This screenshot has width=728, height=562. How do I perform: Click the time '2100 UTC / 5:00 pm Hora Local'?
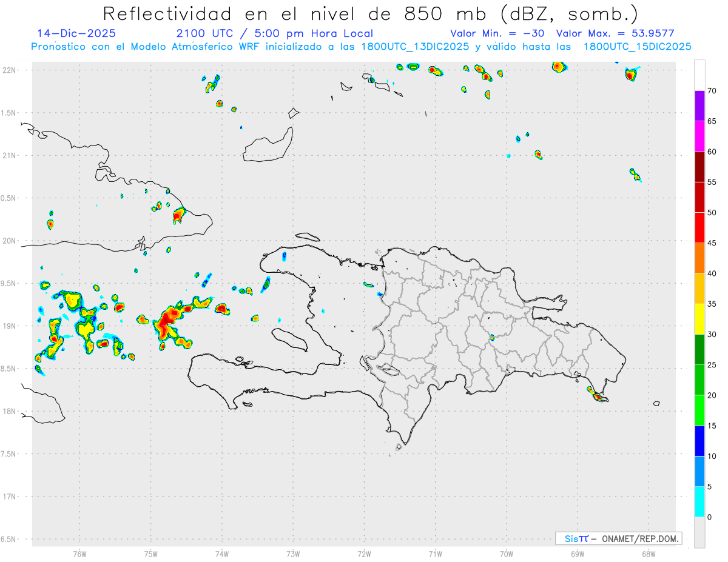pos(274,33)
